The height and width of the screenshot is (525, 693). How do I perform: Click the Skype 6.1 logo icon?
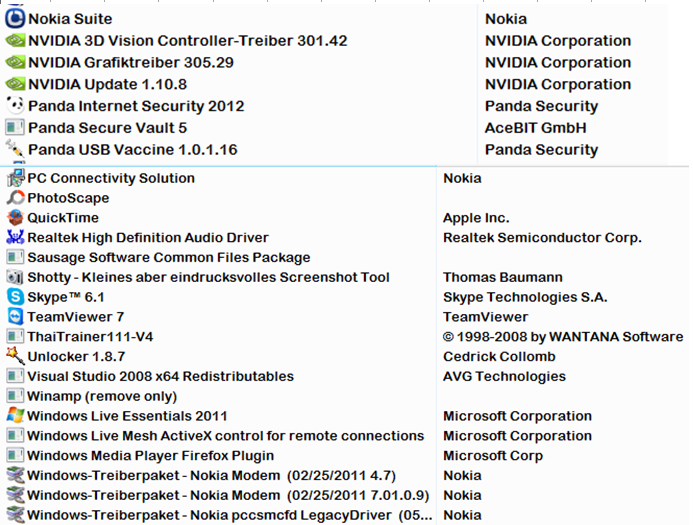click(15, 297)
